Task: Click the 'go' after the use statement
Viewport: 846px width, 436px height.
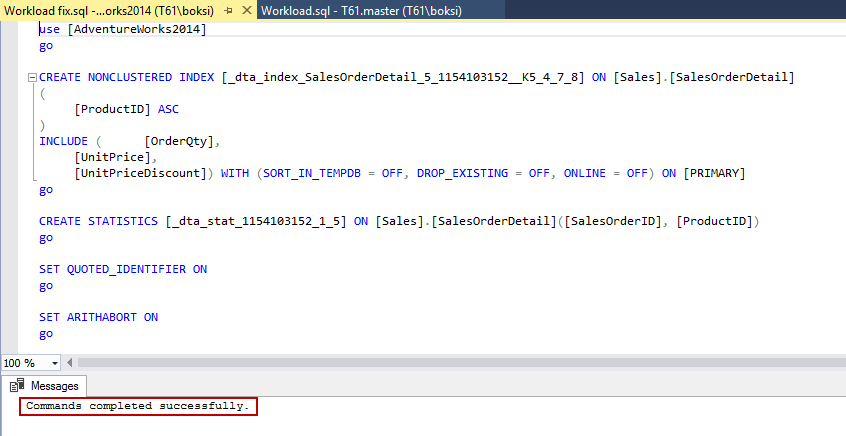Action: click(46, 46)
